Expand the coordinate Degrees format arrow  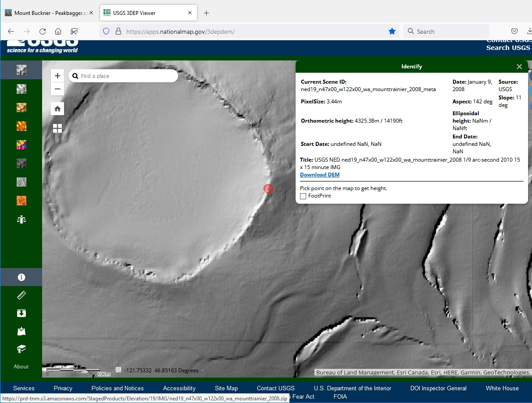[x=203, y=371]
